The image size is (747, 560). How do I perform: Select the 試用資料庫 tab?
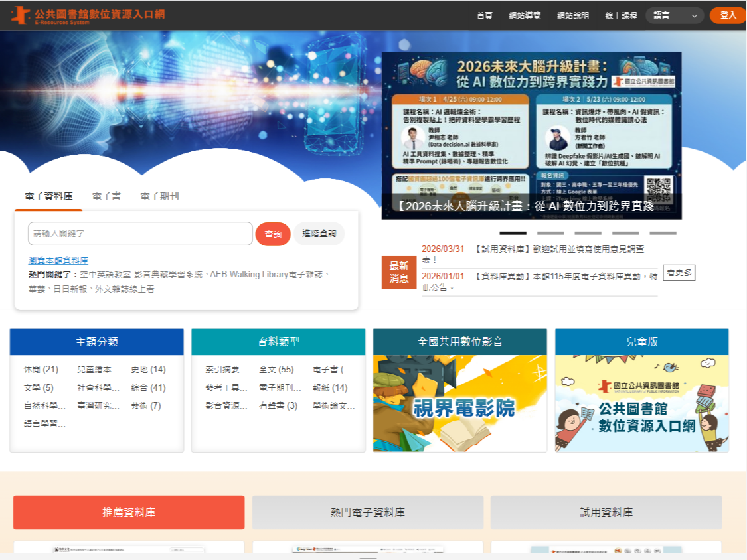coord(605,512)
